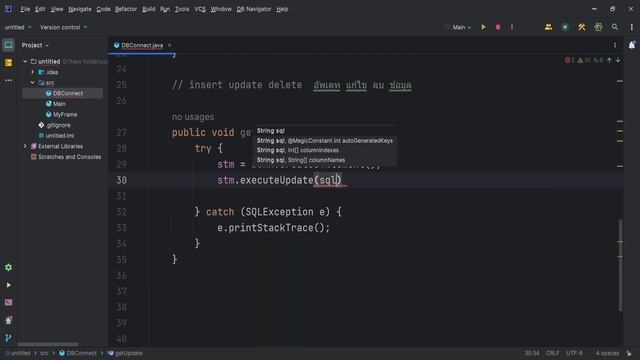This screenshot has height=360, width=640.
Task: Open the Problems tool window icon
Action: (x=8, y=320)
